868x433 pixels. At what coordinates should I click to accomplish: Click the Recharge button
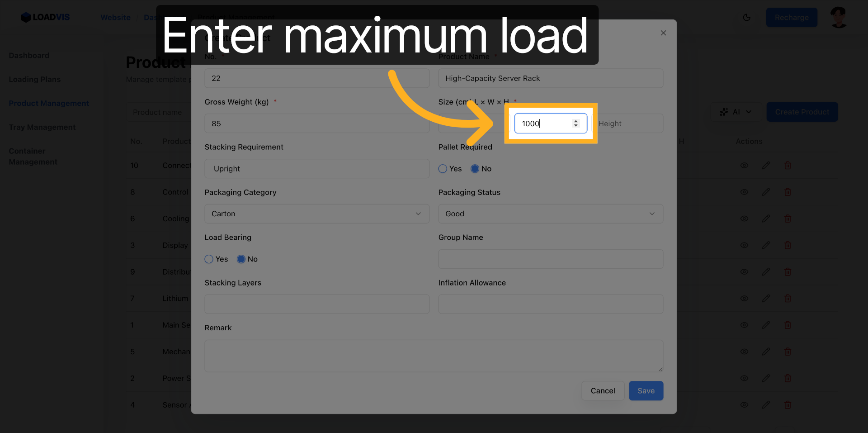792,17
